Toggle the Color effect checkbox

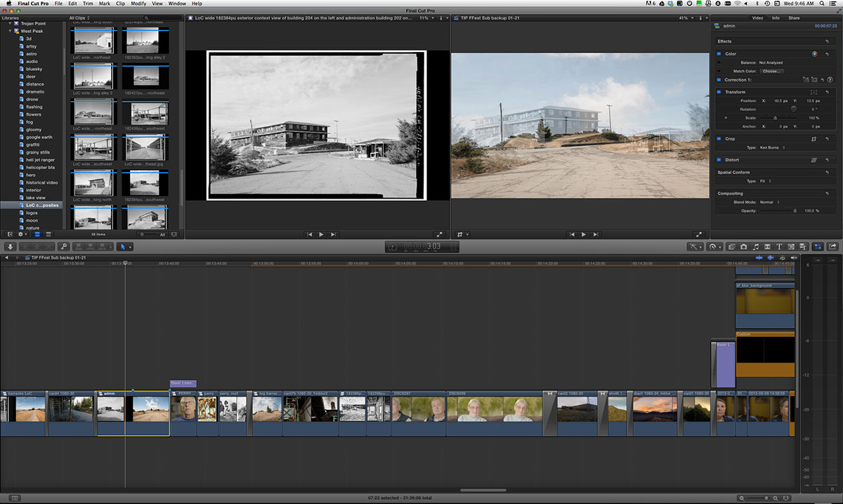click(719, 54)
